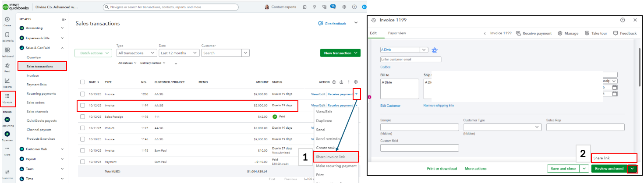644x184 pixels.
Task: Print the sales transactions list icon
Action: (x=334, y=82)
